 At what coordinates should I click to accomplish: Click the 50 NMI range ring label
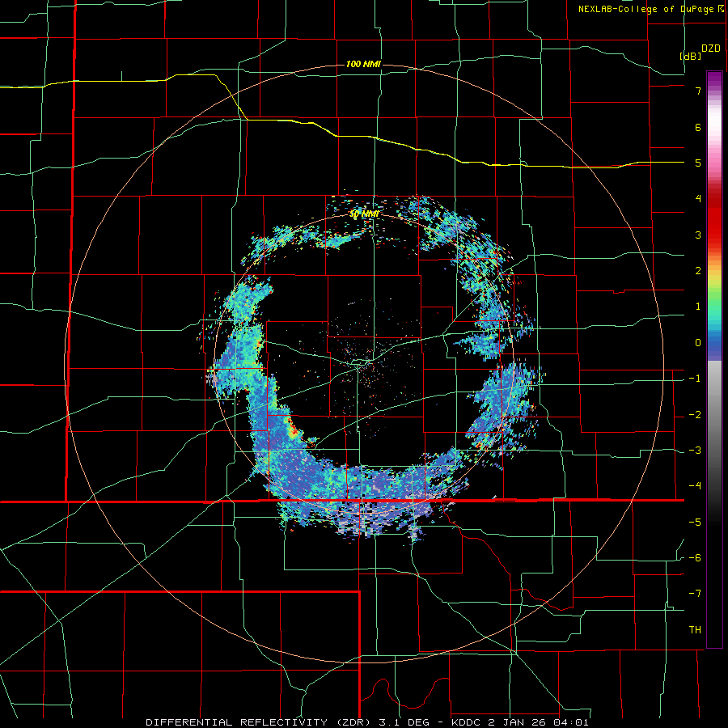[x=365, y=214]
